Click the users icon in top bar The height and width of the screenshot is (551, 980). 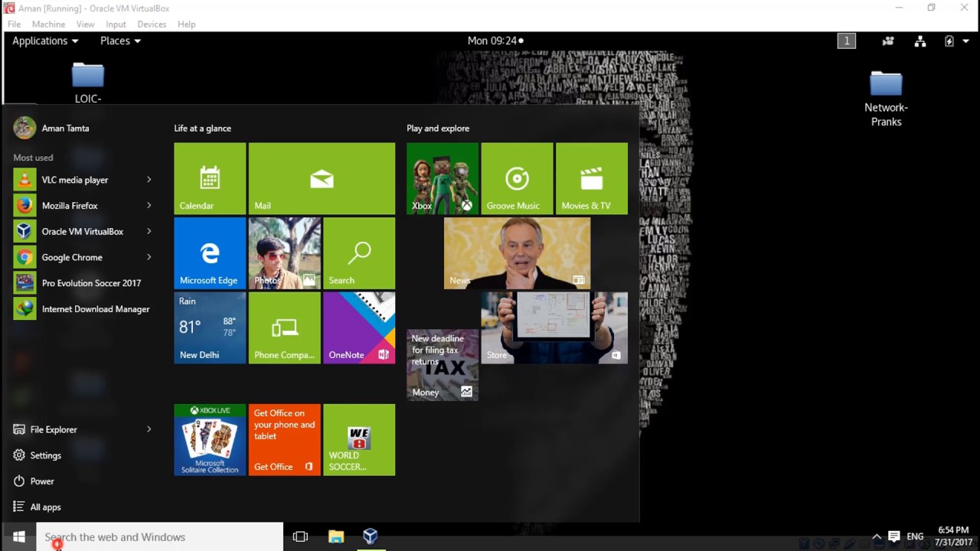pyautogui.click(x=888, y=41)
